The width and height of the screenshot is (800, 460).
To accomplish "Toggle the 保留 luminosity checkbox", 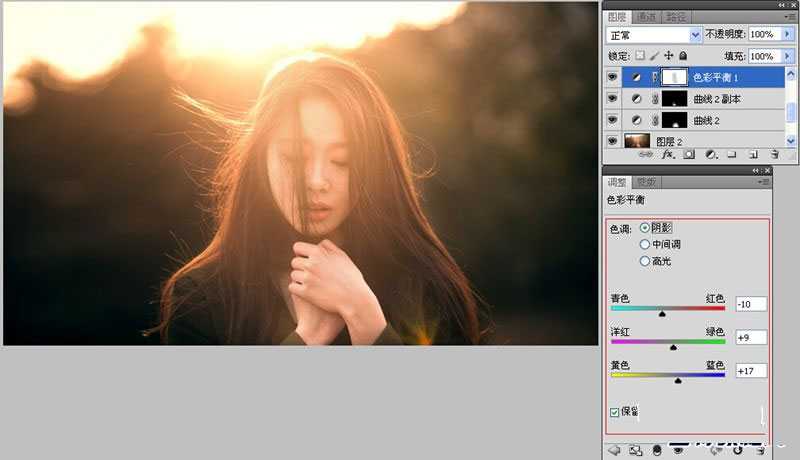I will 615,411.
